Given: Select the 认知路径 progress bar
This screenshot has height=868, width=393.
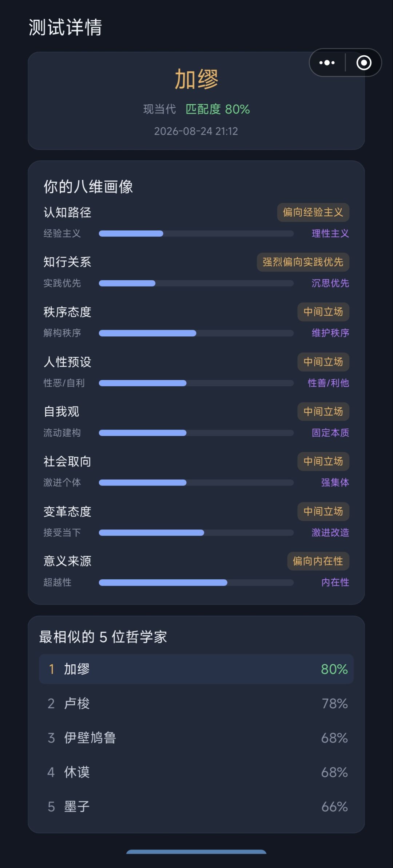Looking at the screenshot, I should pos(196,233).
